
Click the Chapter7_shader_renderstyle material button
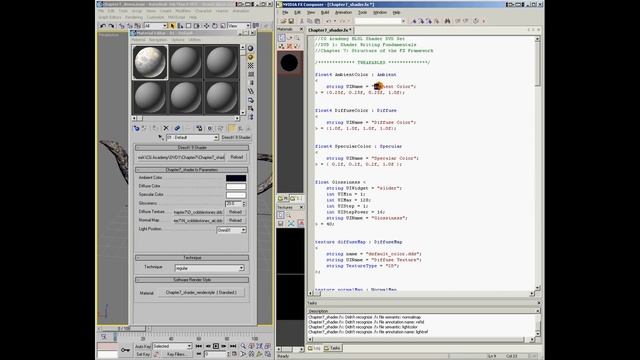(x=201, y=293)
